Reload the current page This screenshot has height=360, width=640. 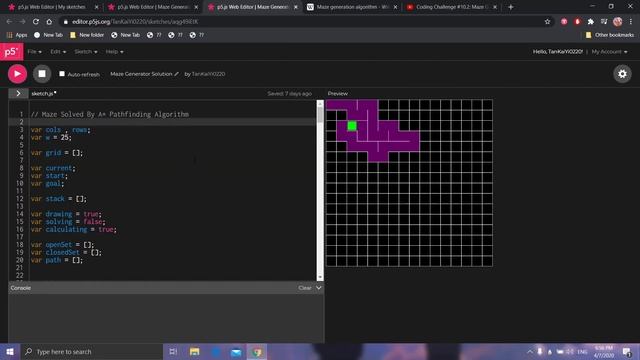pos(36,22)
